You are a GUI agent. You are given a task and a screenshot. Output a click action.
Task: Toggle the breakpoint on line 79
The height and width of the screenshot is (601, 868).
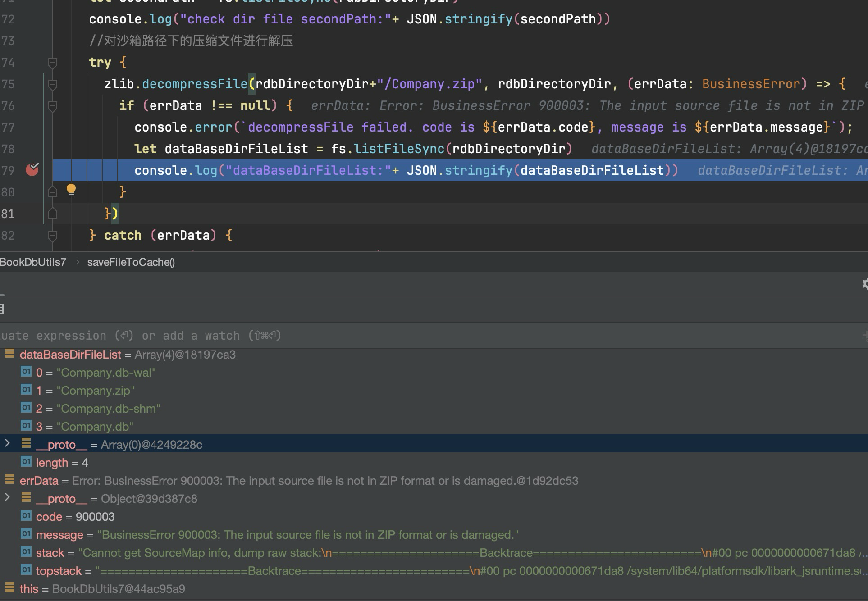click(x=32, y=169)
